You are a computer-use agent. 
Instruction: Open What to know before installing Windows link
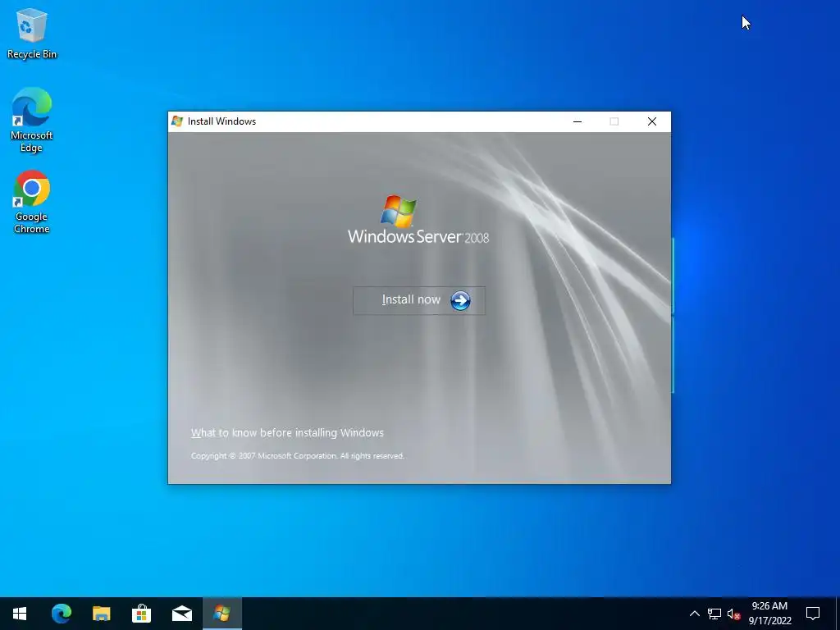[287, 433]
